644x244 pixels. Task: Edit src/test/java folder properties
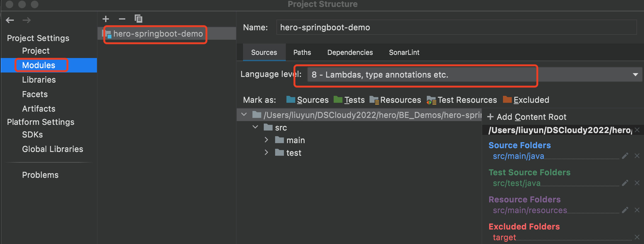click(625, 183)
